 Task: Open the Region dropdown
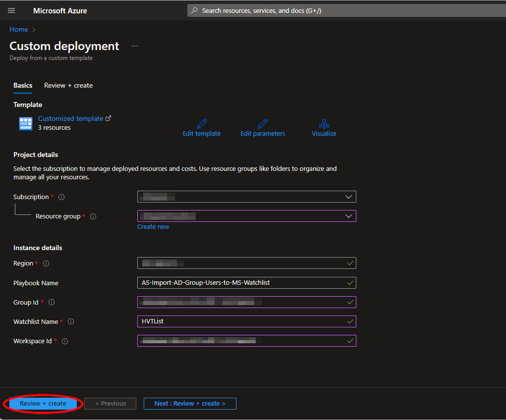point(246,263)
